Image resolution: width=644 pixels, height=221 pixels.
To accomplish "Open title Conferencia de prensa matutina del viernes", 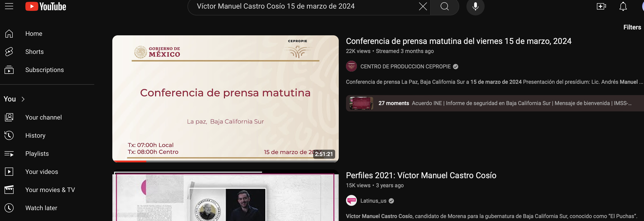I will click(459, 41).
